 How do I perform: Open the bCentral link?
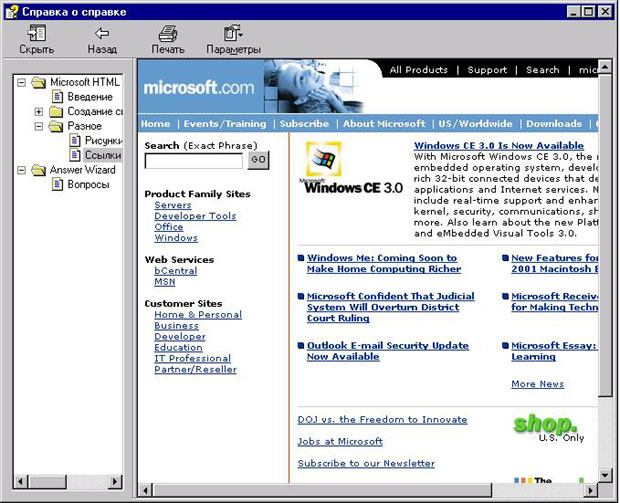[176, 271]
